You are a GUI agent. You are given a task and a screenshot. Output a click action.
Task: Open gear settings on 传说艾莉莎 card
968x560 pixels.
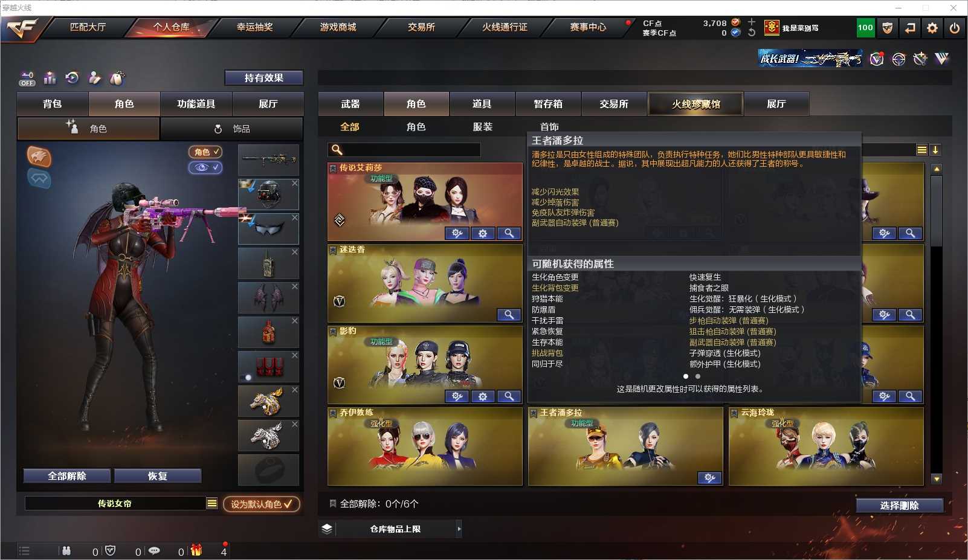coord(483,233)
